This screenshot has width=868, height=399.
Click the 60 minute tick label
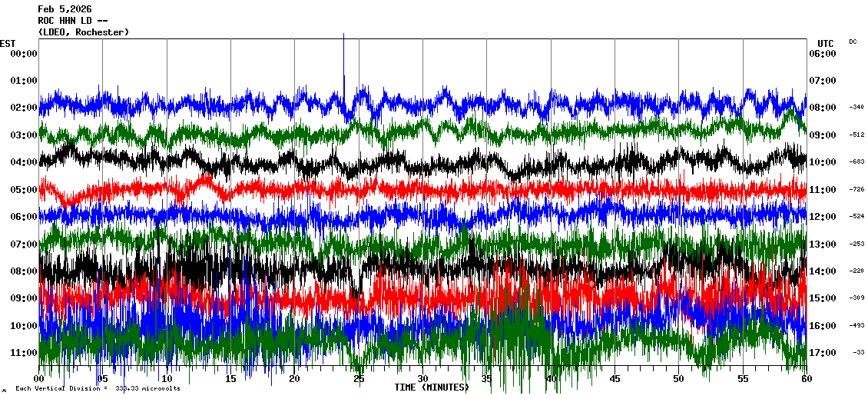tap(806, 379)
